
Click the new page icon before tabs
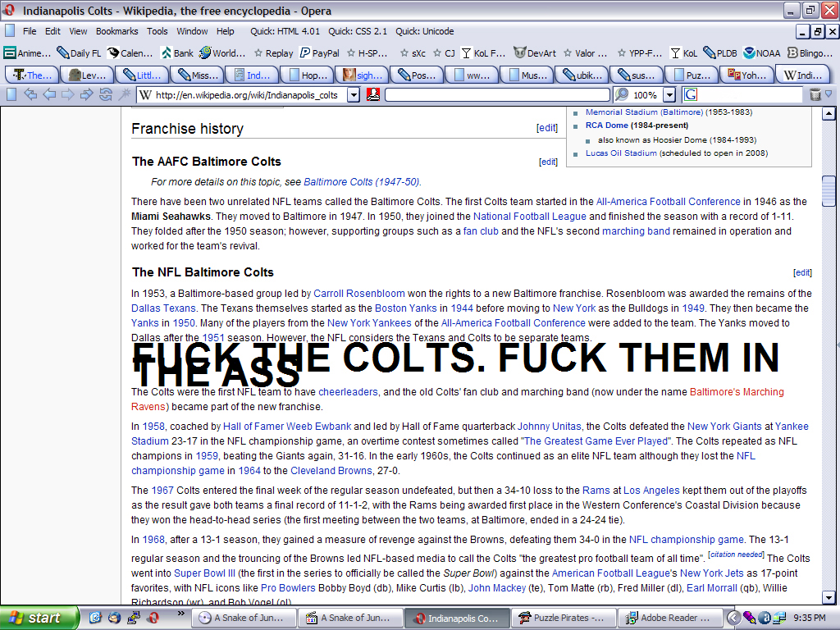pyautogui.click(x=10, y=94)
